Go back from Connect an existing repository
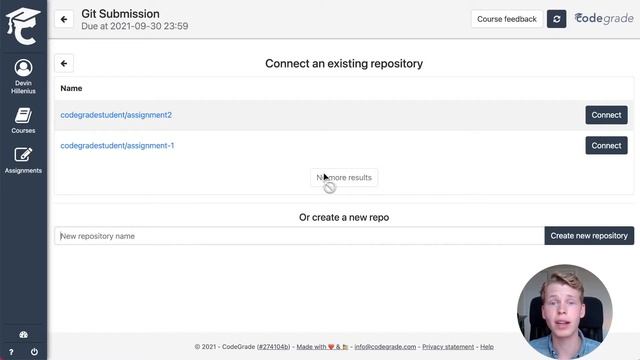 [64, 64]
